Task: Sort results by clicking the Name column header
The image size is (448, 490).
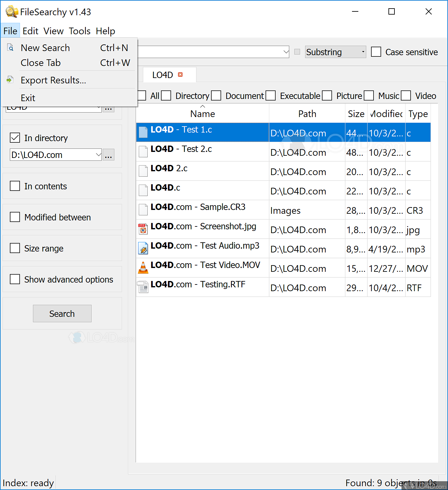Action: (202, 114)
